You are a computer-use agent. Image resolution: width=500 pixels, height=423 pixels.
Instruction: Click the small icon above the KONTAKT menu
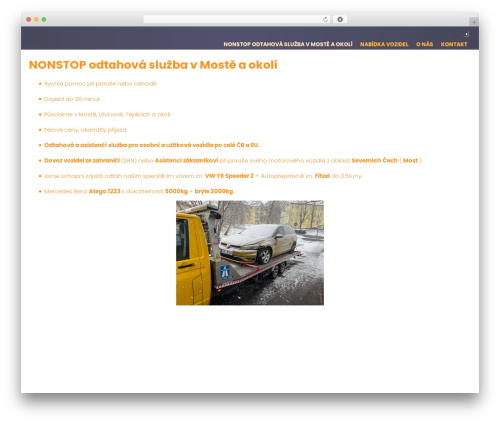[x=466, y=34]
